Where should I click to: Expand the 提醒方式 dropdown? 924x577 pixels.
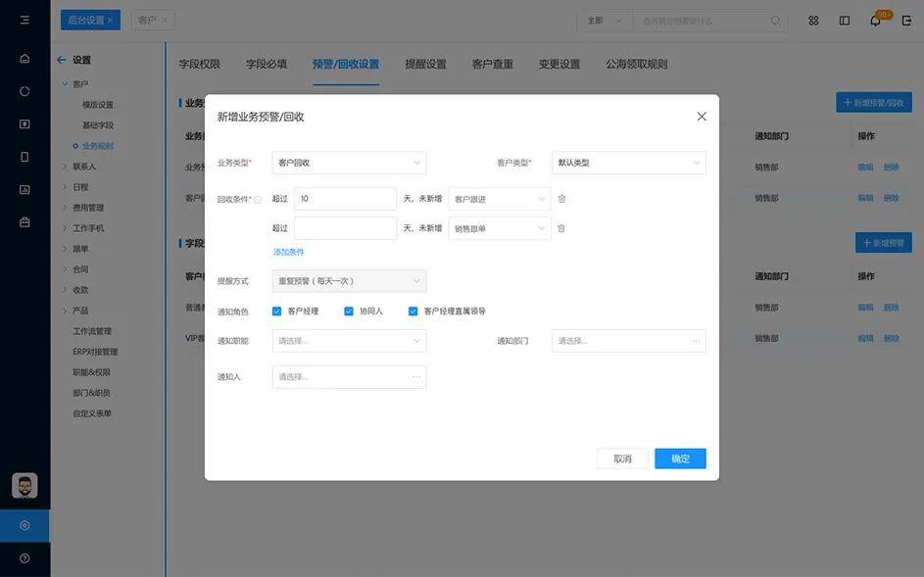[x=349, y=281]
